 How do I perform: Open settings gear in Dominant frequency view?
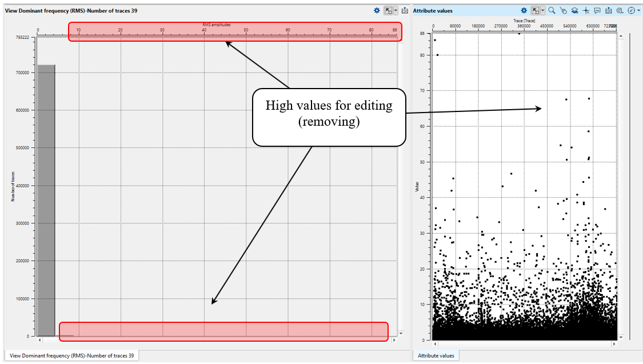point(377,10)
